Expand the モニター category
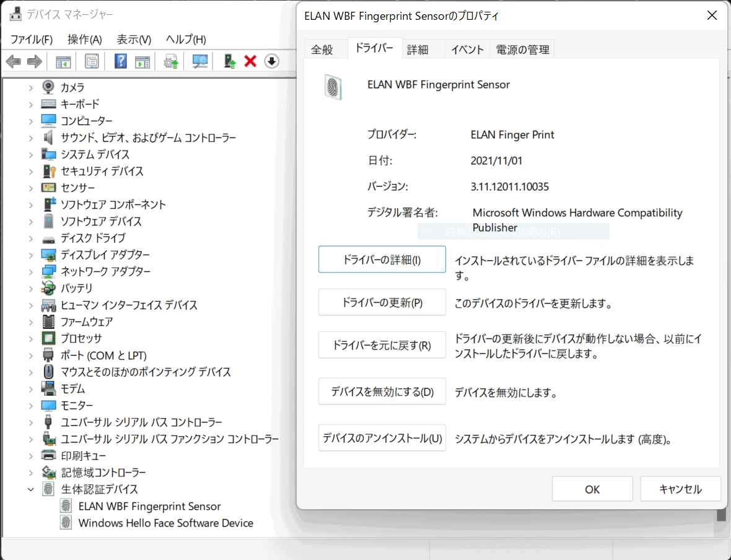Viewport: 731px width, 560px height. pos(31,406)
